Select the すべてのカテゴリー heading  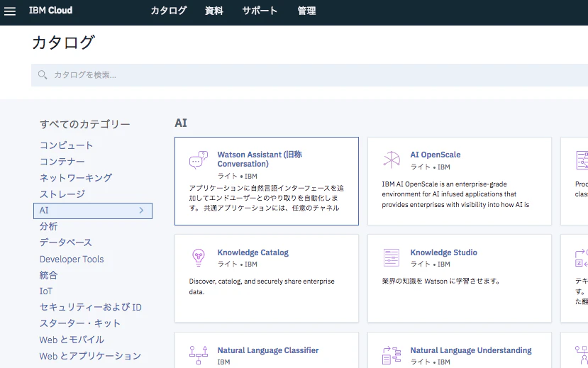[x=85, y=124]
